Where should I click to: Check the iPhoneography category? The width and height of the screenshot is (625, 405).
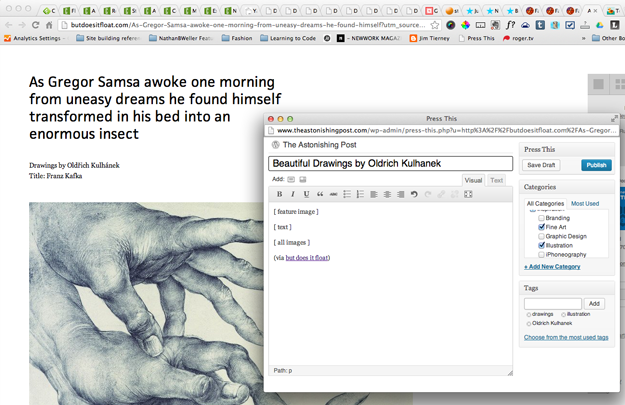(541, 254)
